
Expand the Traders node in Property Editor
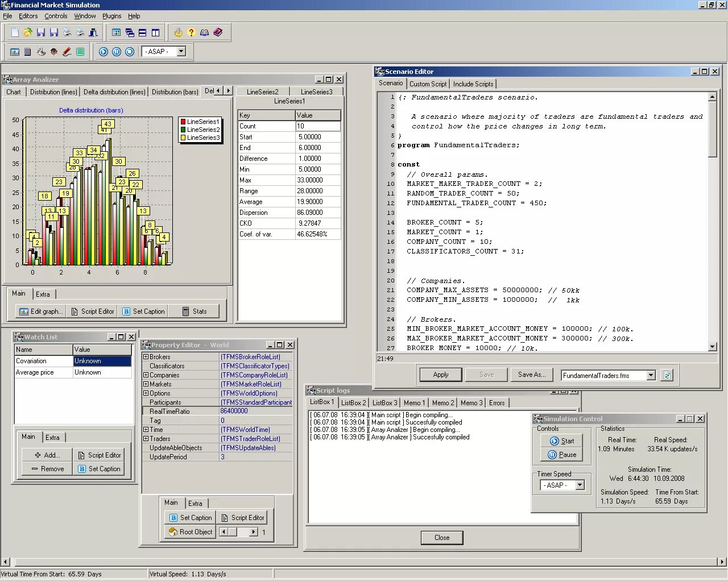click(x=146, y=439)
